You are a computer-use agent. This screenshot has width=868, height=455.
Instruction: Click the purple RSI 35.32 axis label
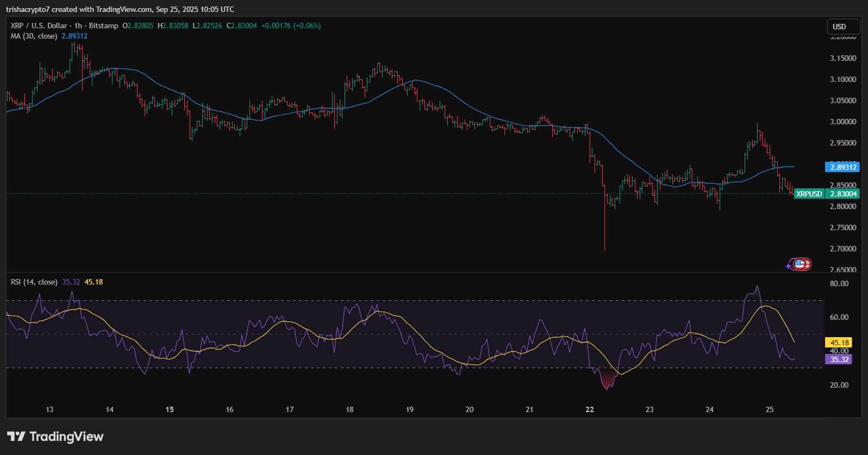coord(839,359)
